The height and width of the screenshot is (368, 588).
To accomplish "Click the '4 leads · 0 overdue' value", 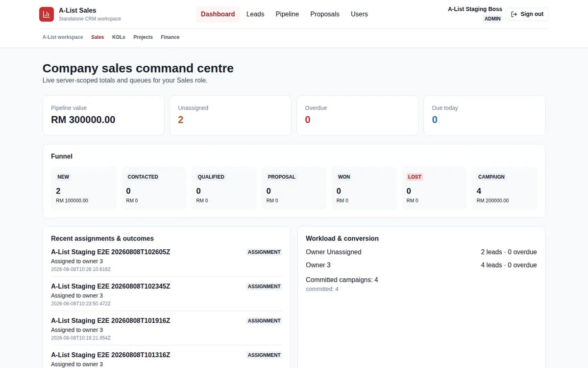I will (x=509, y=265).
